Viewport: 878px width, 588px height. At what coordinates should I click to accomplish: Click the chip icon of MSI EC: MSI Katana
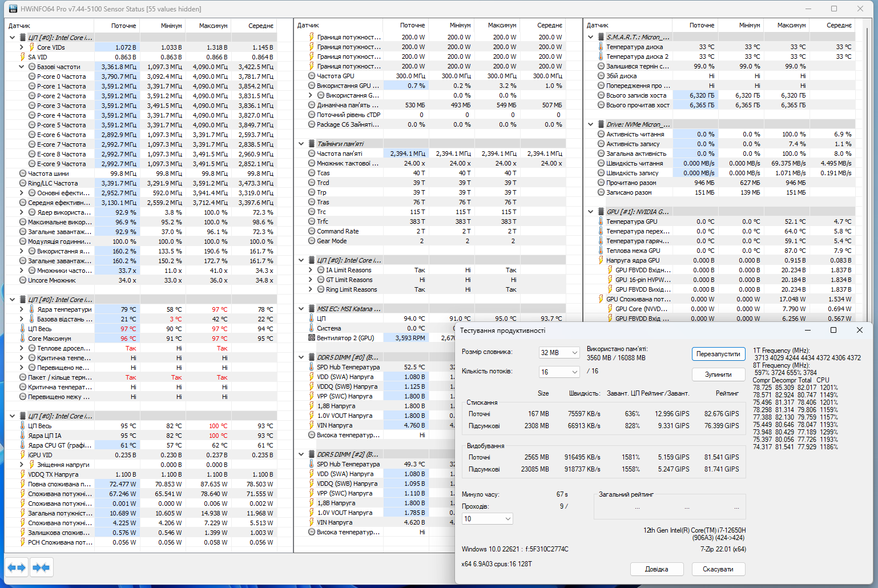point(312,309)
